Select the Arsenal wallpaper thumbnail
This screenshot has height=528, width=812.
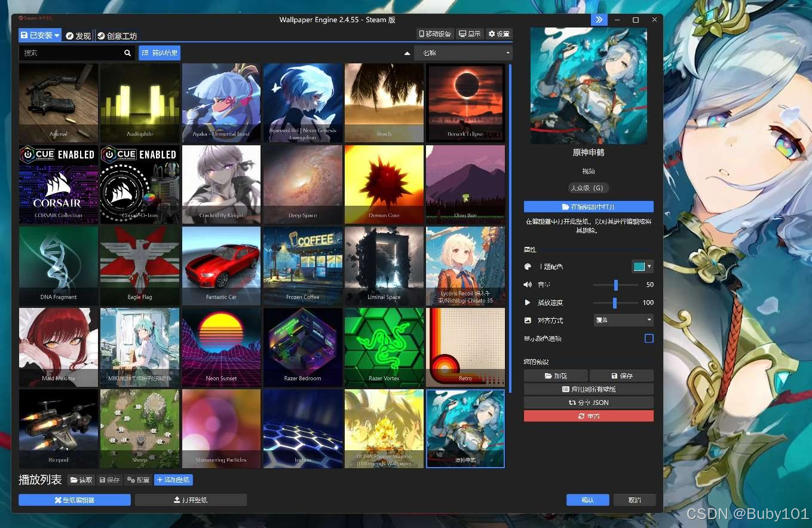59,103
